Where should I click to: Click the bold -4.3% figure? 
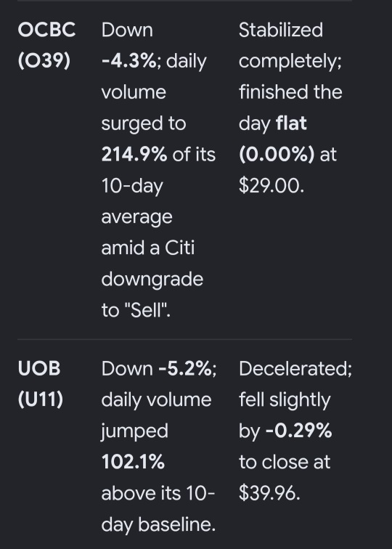click(128, 61)
